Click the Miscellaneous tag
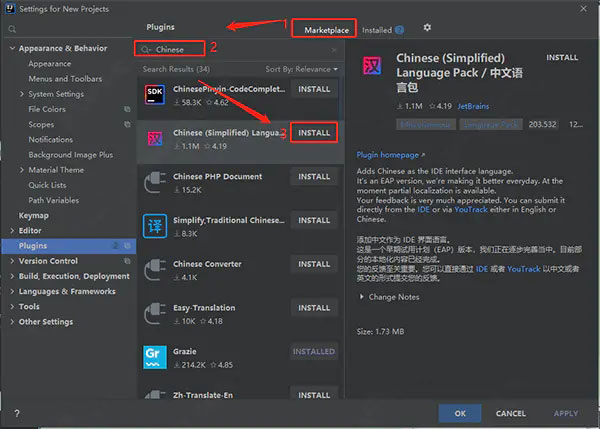Viewport: 600px width, 429px height. (x=426, y=124)
